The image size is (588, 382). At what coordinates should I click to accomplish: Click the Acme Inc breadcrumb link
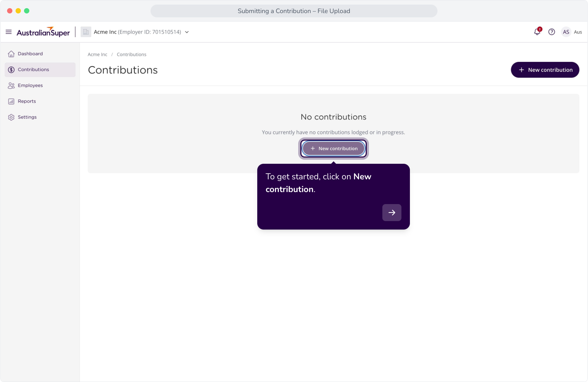[97, 54]
